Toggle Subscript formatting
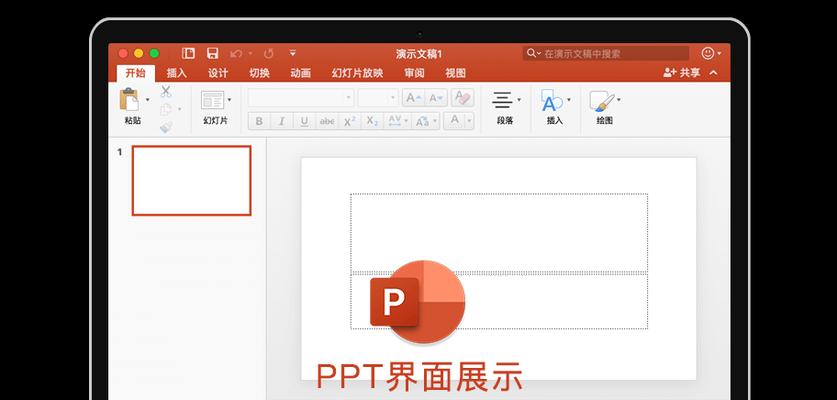Image resolution: width=837 pixels, height=400 pixels. (x=372, y=121)
